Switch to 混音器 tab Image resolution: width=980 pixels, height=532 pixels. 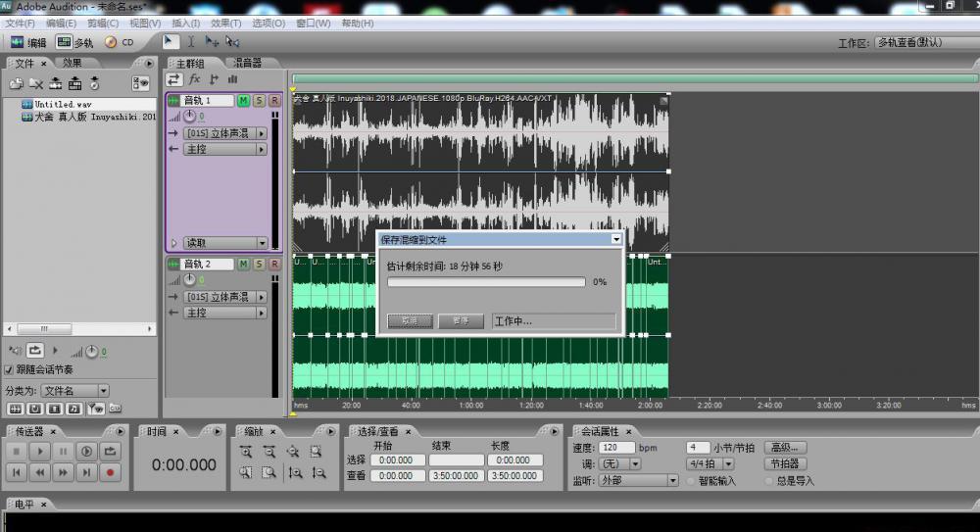click(x=248, y=63)
